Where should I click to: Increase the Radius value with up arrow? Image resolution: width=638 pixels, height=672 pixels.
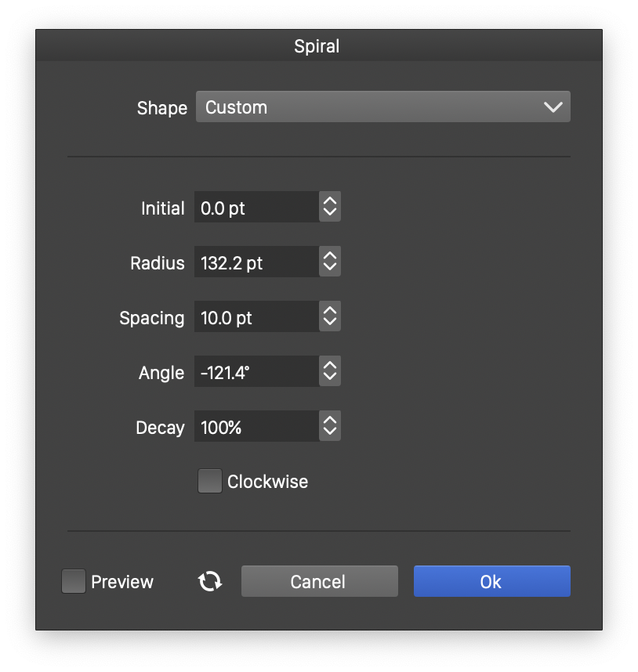330,256
